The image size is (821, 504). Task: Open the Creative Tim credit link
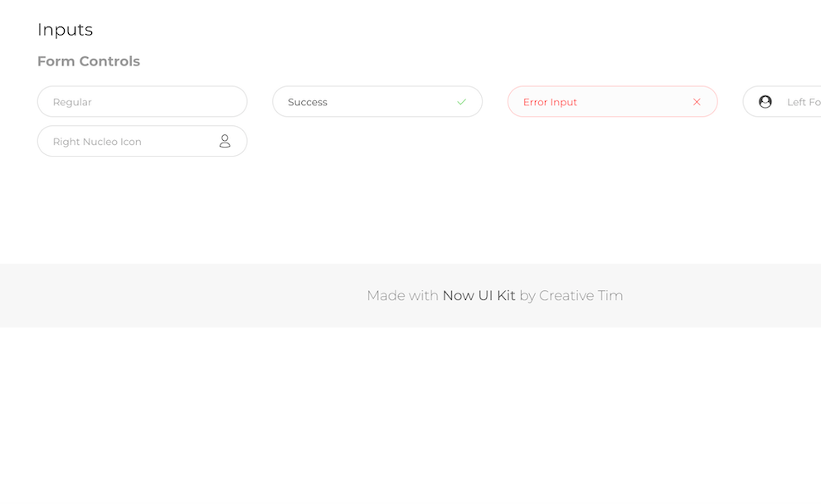(x=581, y=295)
